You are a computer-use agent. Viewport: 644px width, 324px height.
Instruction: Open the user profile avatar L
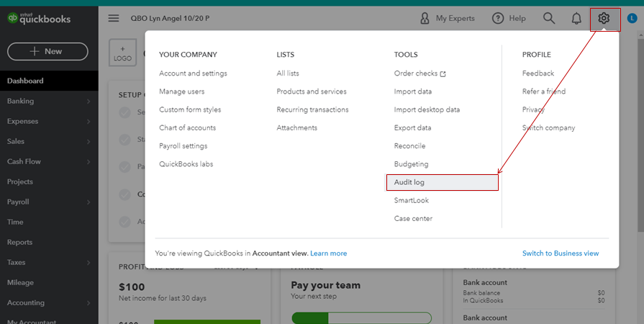click(632, 18)
